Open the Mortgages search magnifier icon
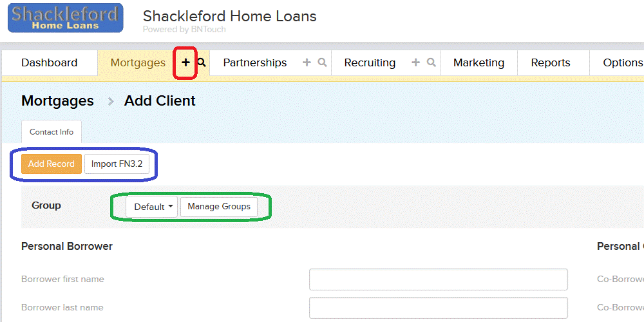 pos(202,62)
